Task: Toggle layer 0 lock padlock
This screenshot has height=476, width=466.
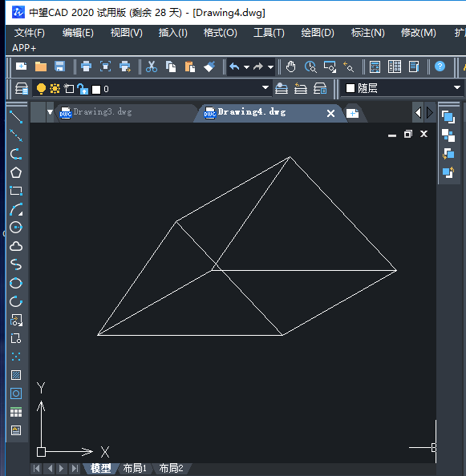Action: pyautogui.click(x=83, y=89)
